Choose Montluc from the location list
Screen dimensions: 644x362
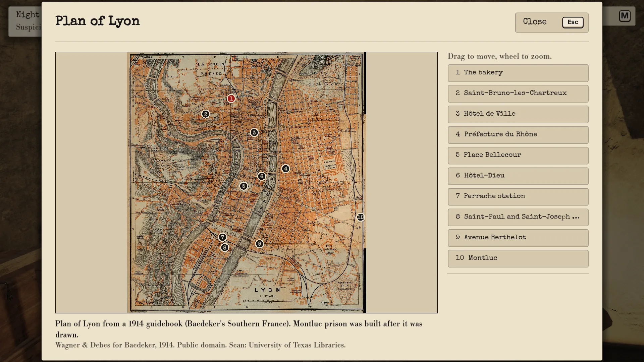518,258
